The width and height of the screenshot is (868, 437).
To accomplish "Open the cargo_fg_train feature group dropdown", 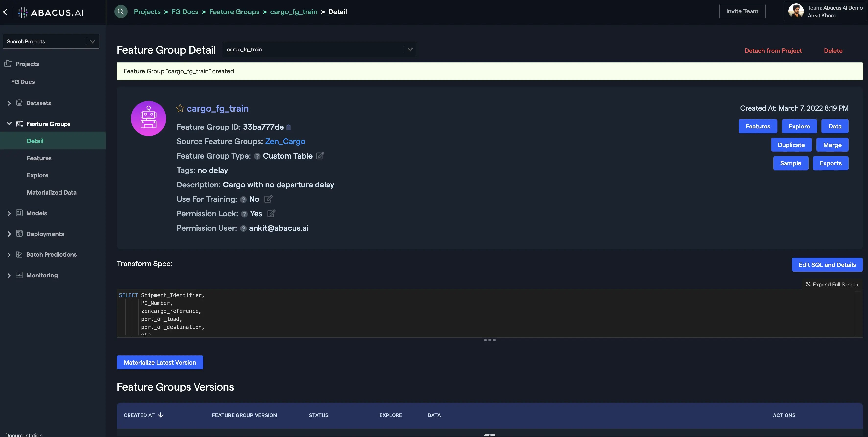I will 410,49.
